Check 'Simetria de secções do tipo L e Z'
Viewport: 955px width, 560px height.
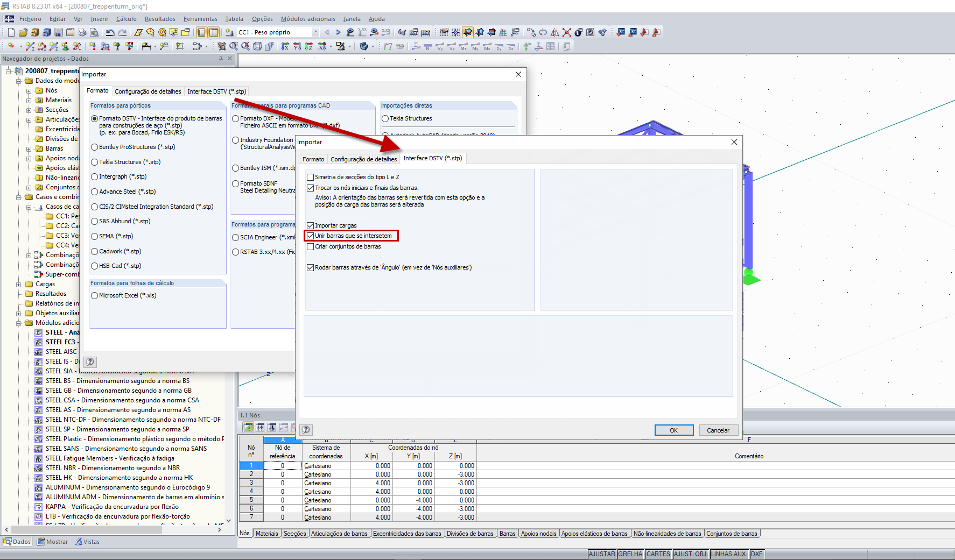(x=310, y=177)
